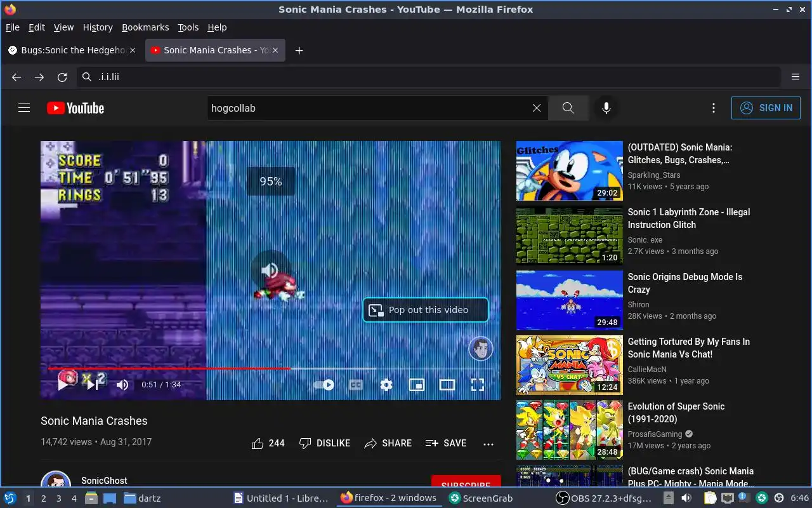Open the YouTube guide hamburger menu
The width and height of the screenshot is (812, 508).
click(24, 108)
